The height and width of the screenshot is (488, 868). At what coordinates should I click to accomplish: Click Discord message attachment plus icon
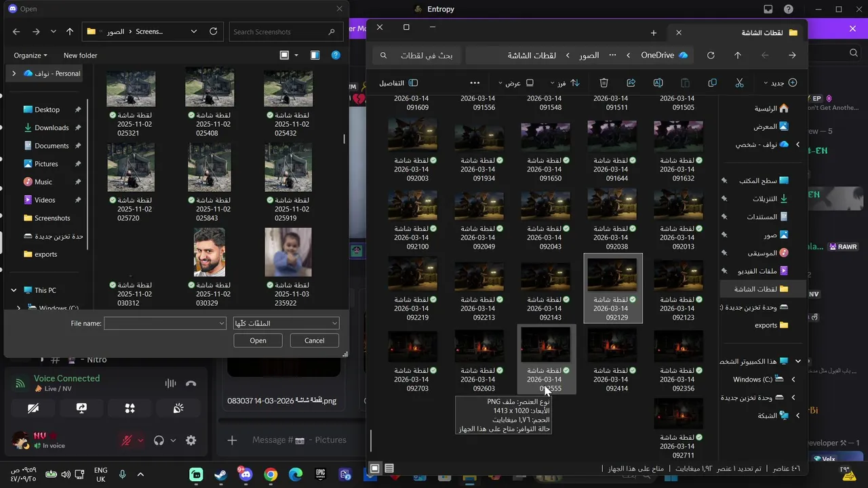tap(232, 441)
